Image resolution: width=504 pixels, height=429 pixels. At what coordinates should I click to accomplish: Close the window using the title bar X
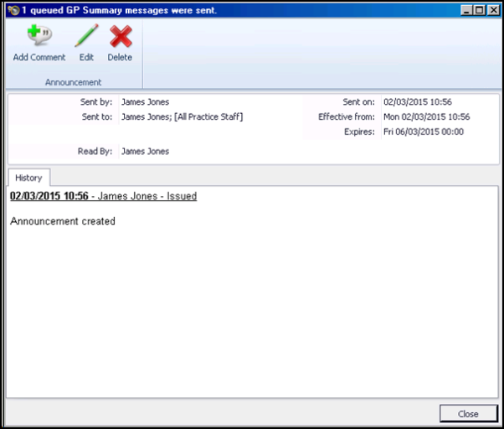492,9
